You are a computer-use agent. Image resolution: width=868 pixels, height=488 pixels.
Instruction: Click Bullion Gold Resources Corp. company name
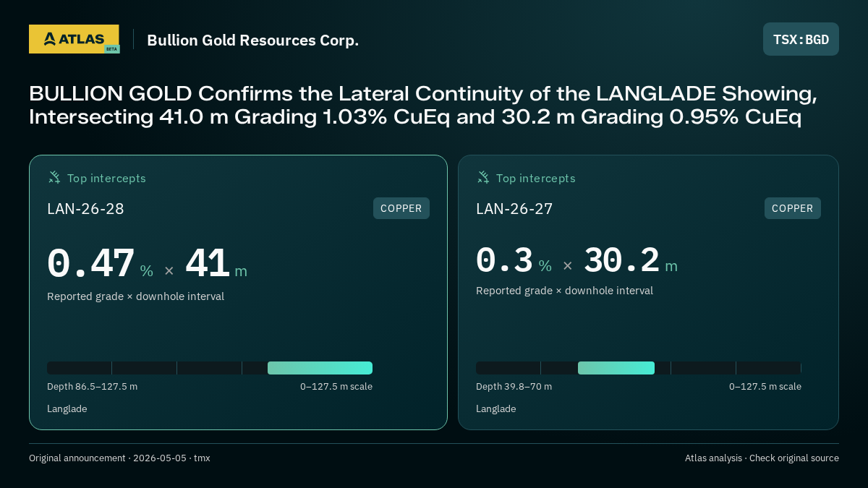click(x=253, y=40)
